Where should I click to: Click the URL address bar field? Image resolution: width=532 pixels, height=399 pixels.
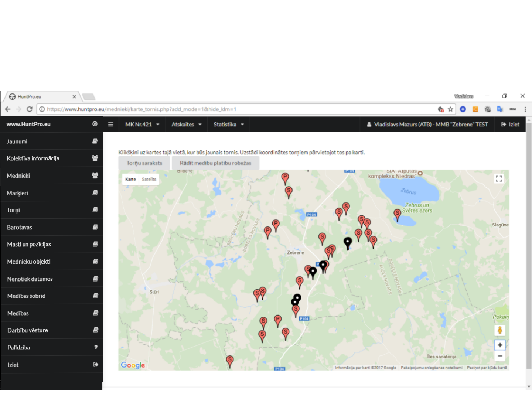pos(236,109)
